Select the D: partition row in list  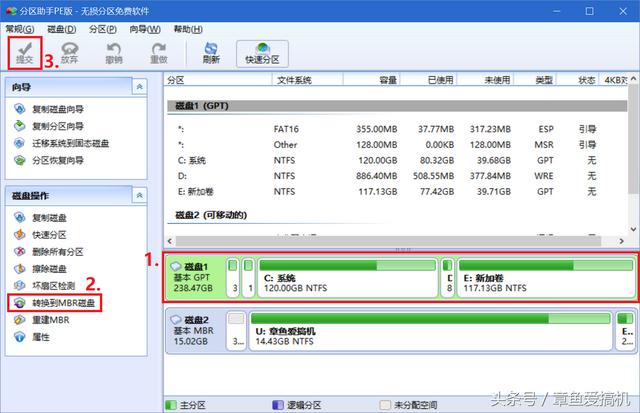397,176
